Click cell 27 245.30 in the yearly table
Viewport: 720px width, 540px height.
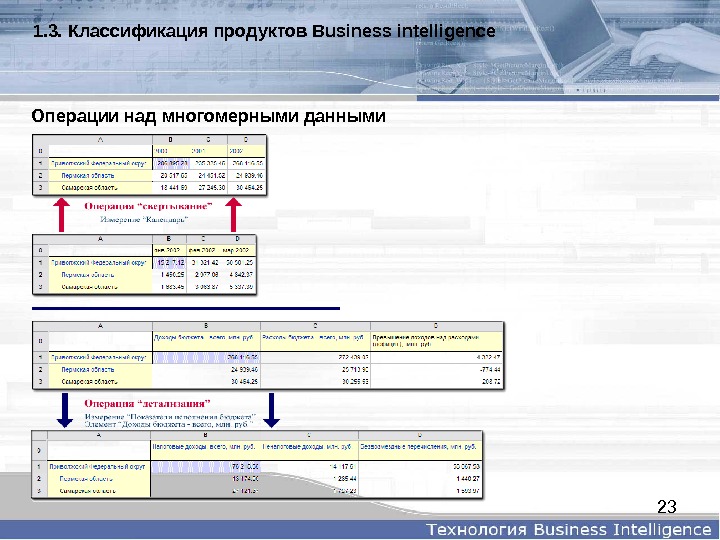tap(211, 187)
